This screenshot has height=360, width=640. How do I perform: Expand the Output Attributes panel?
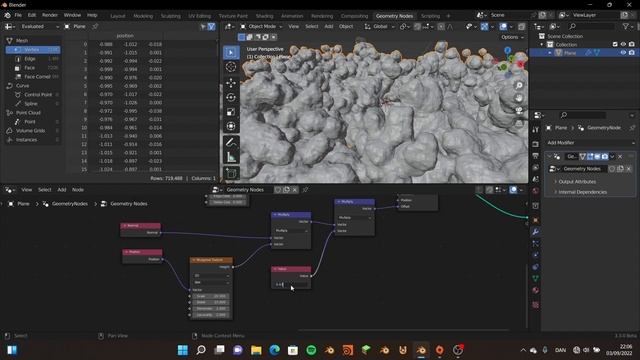click(577, 182)
